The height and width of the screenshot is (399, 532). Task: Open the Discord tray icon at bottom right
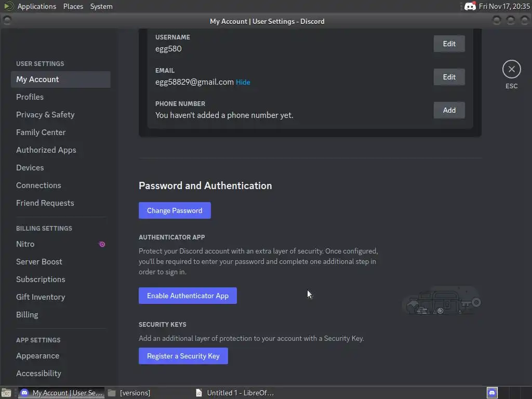[492, 393]
